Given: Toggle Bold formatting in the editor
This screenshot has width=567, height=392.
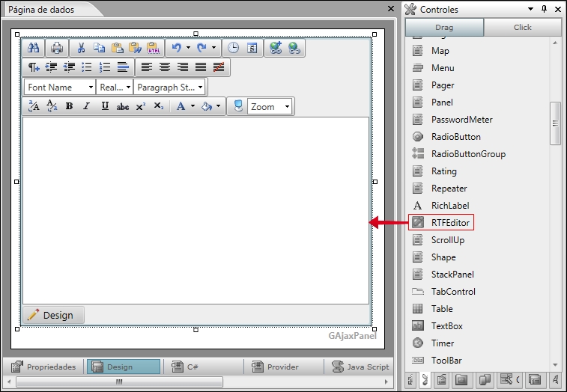Looking at the screenshot, I should tap(69, 107).
